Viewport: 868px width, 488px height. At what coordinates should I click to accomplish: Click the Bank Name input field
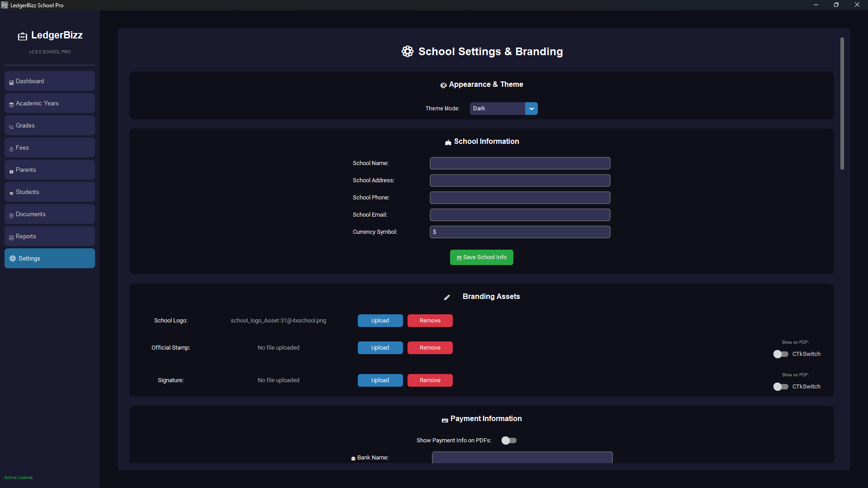tap(522, 457)
